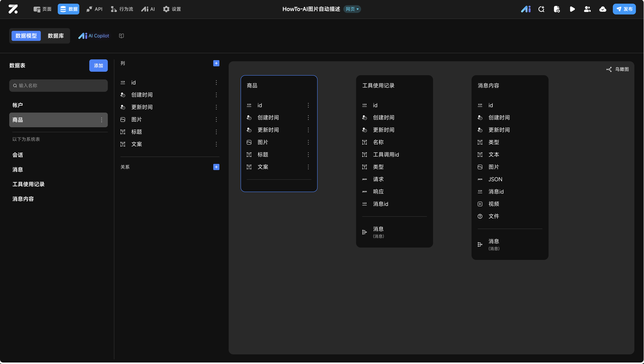
Task: Click the plus icon to add relation
Action: tap(216, 167)
